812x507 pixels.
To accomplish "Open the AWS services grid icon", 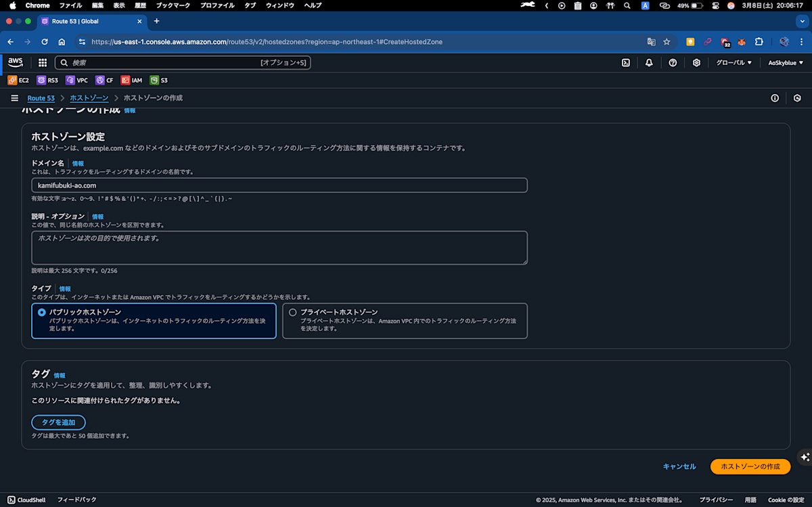I will (42, 62).
